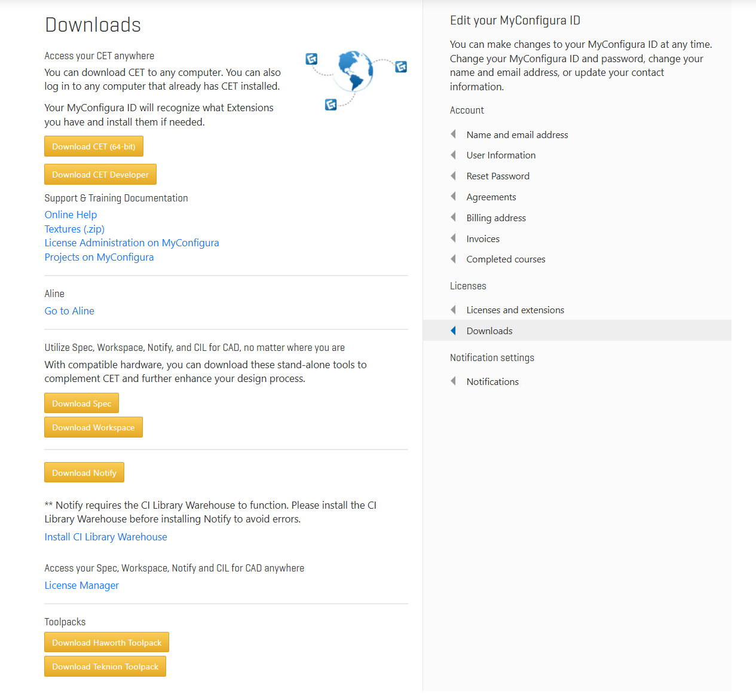
Task: Click the arrow icon next to Notifications
Action: (453, 381)
